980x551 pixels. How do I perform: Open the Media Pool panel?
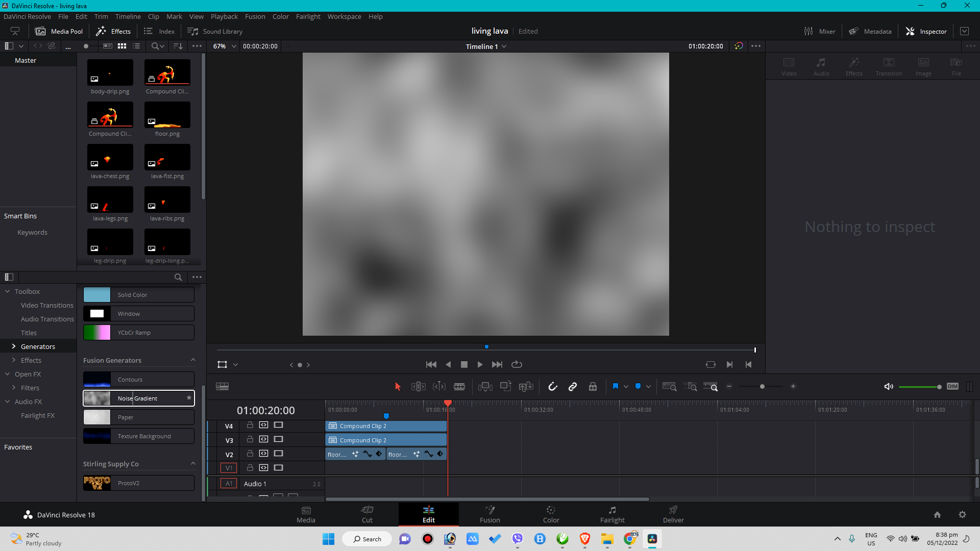pos(59,31)
